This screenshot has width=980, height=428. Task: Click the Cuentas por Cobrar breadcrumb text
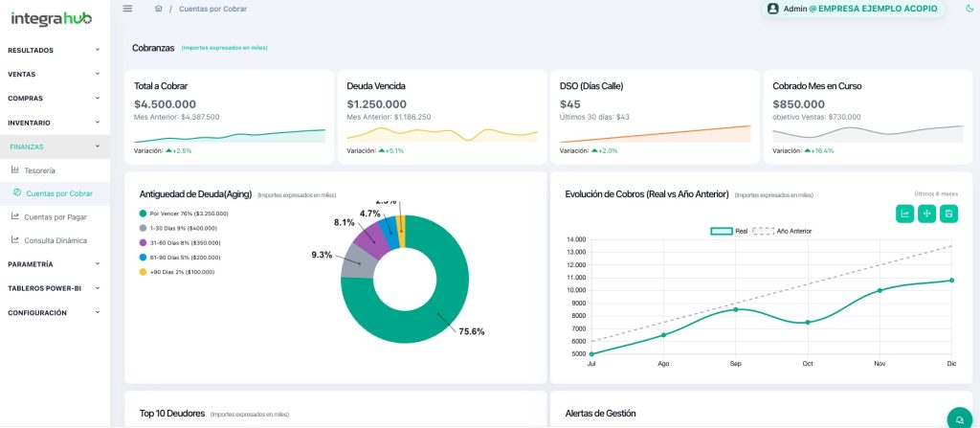click(212, 9)
